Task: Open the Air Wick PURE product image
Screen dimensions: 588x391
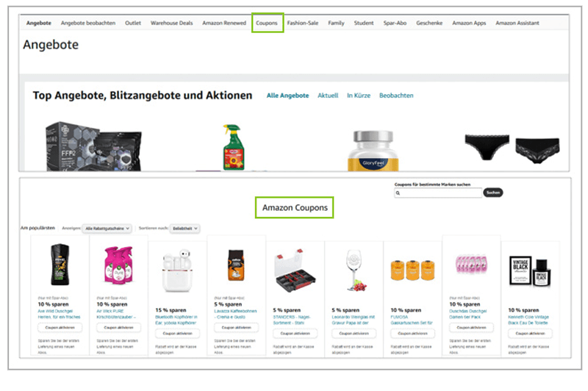Action: (118, 265)
